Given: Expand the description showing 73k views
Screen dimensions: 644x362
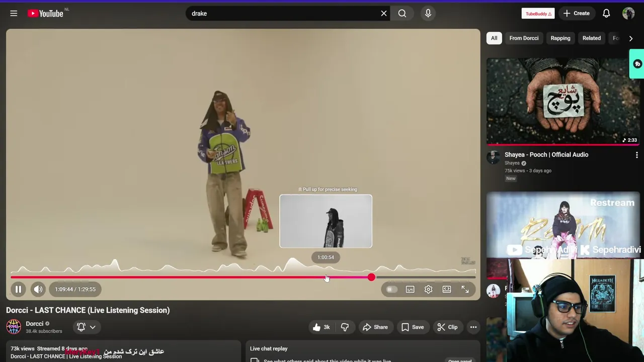Looking at the screenshot, I should pyautogui.click(x=123, y=351).
